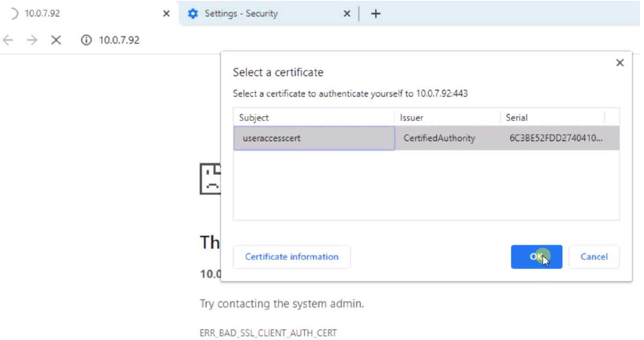The height and width of the screenshot is (340, 644).
Task: Stop loading the page
Action: tap(56, 40)
